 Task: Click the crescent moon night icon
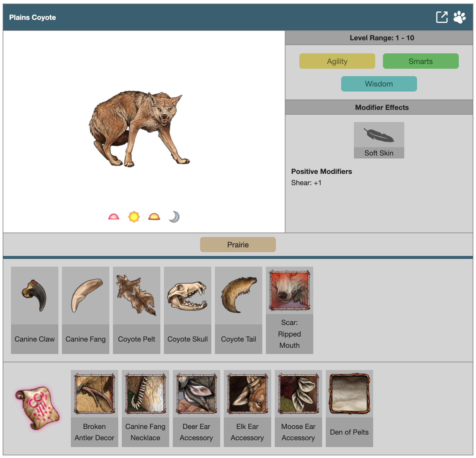(174, 217)
